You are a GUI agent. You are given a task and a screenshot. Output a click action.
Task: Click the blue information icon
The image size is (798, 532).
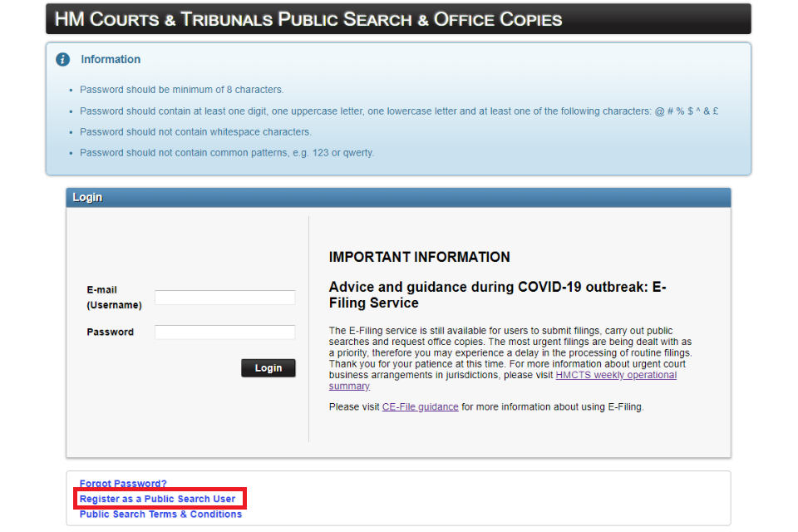tap(62, 60)
